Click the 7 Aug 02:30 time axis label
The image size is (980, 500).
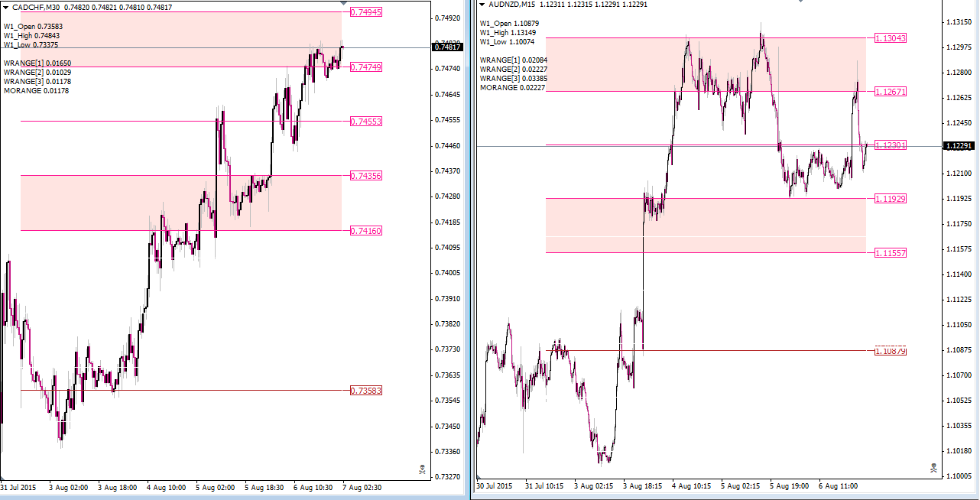(362, 487)
